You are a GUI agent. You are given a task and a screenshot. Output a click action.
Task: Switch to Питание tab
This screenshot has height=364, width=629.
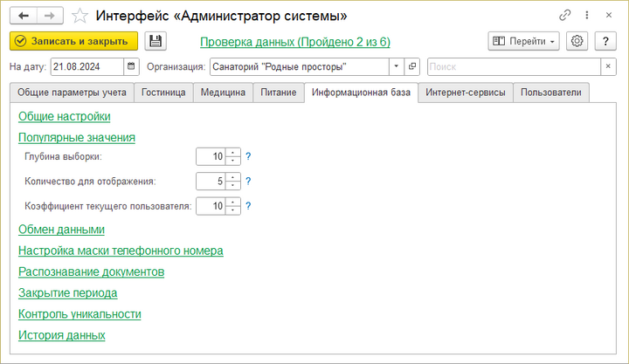point(279,93)
